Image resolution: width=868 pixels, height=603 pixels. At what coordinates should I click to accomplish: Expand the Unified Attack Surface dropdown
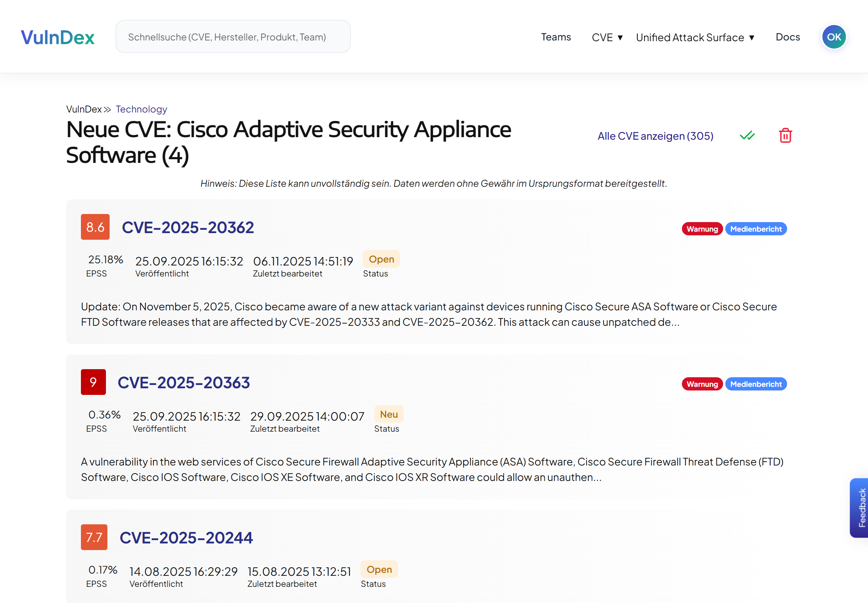[695, 38]
